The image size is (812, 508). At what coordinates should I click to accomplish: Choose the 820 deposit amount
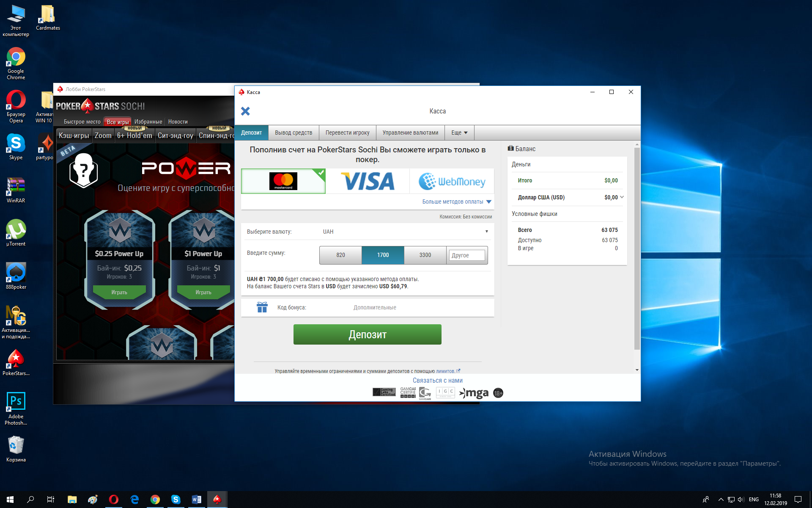340,255
